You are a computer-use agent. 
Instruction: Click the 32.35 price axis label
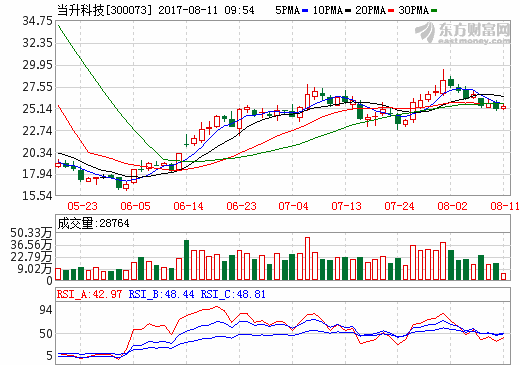click(x=38, y=43)
